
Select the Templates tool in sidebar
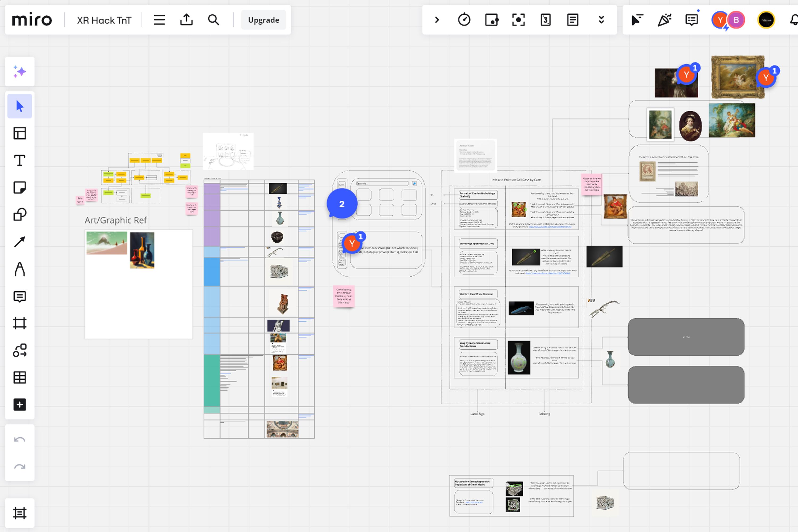(x=20, y=133)
